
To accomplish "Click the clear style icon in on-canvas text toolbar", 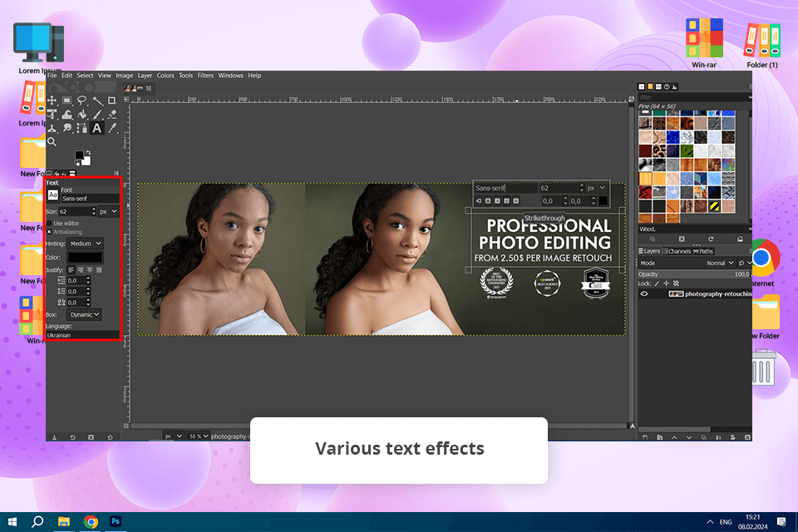I will pos(479,201).
